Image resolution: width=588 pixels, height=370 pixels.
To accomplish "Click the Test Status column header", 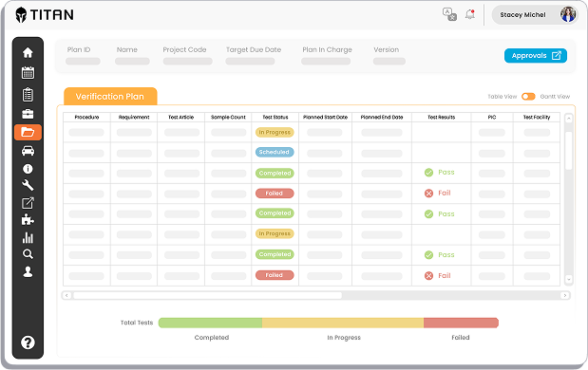I will click(275, 118).
